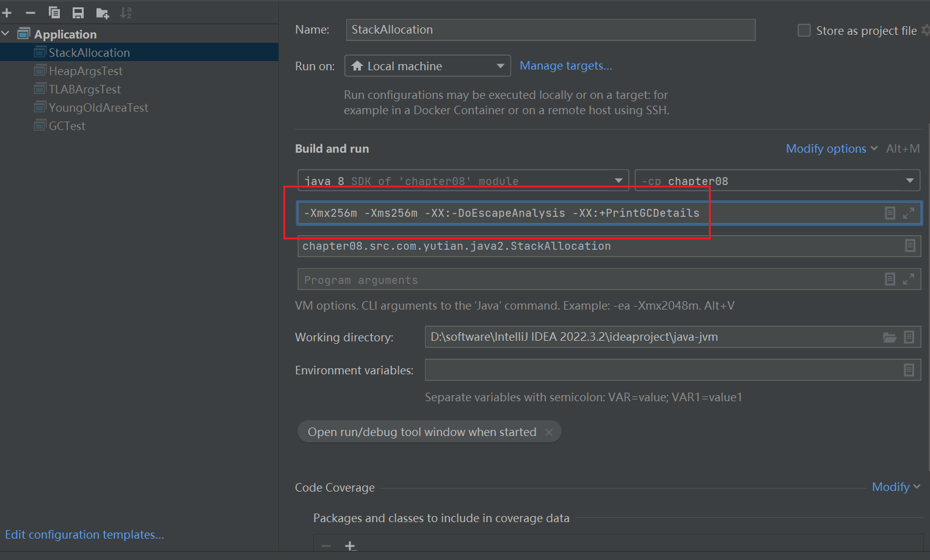Screen dimensions: 930x560
Task: Click the Add New Configuration plus icon
Action: click(7, 12)
